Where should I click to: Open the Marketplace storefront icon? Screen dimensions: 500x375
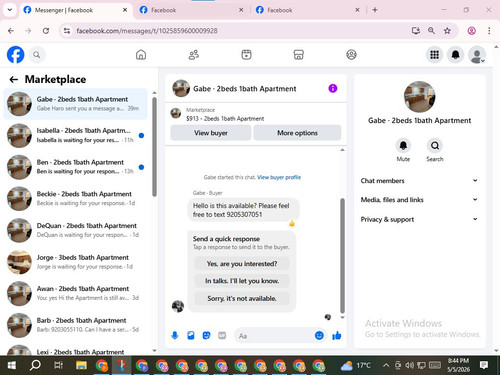click(298, 55)
